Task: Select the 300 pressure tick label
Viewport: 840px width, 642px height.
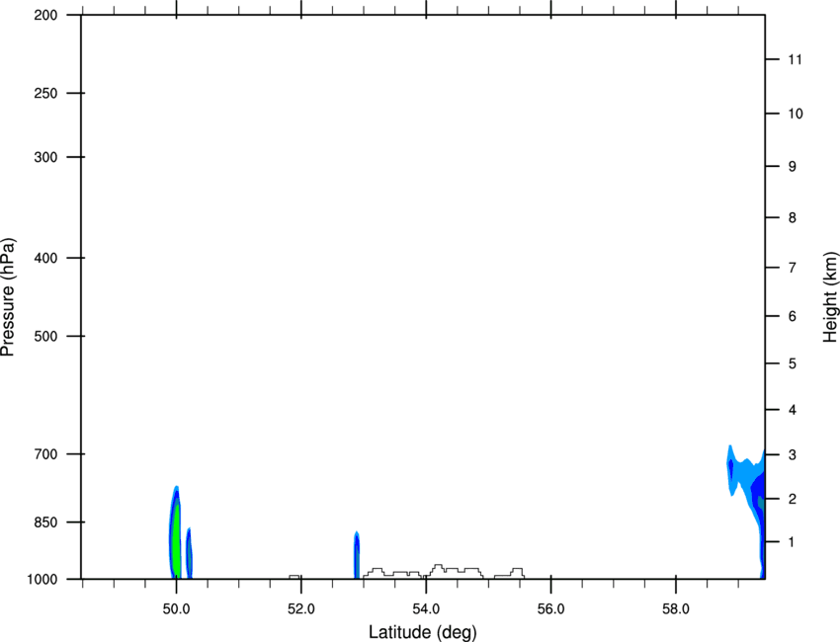Action: click(x=45, y=157)
